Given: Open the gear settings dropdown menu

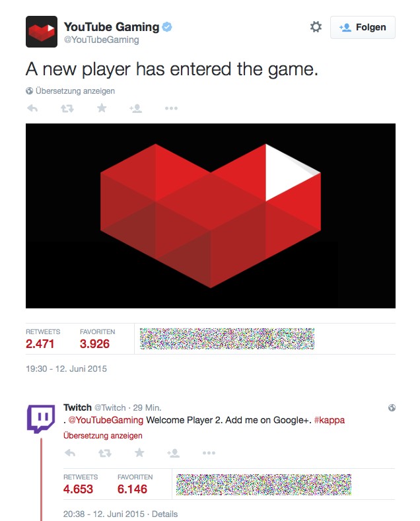Looking at the screenshot, I should point(316,27).
